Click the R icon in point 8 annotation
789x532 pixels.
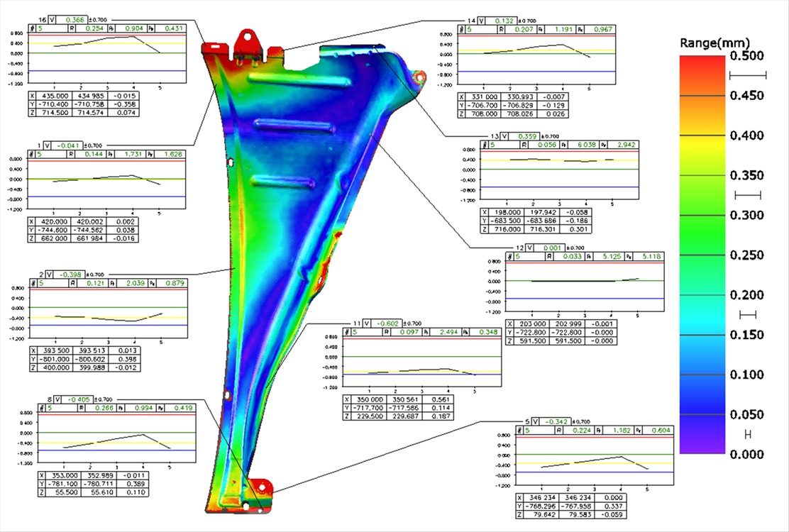pyautogui.click(x=82, y=408)
